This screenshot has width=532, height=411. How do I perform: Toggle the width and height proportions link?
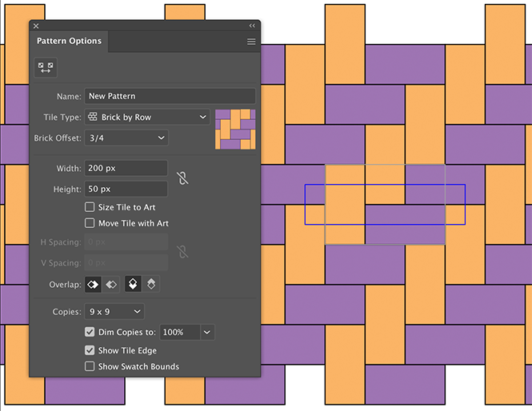click(182, 178)
